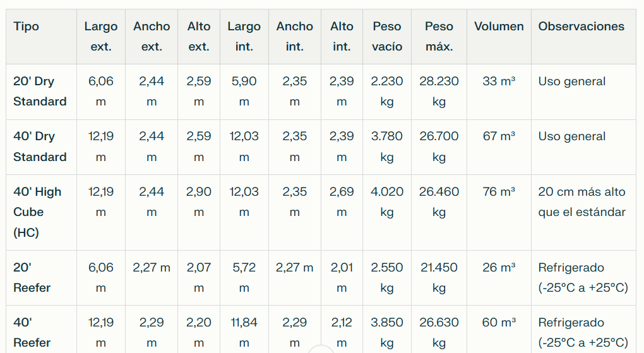The image size is (644, 353).
Task: Click the 76 m³ volume cell
Action: (499, 192)
